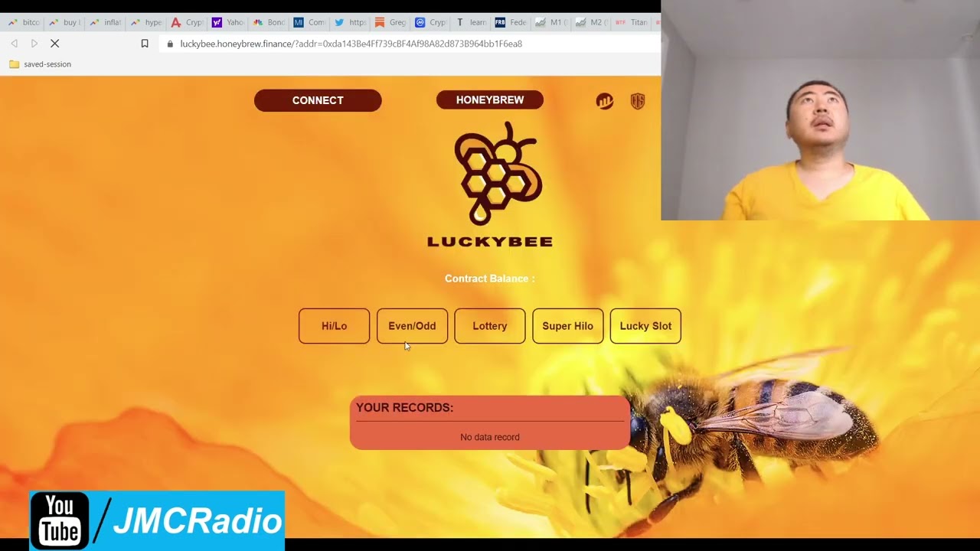Open the Lucky Slot game
Viewport: 980px width, 551px height.
[645, 326]
